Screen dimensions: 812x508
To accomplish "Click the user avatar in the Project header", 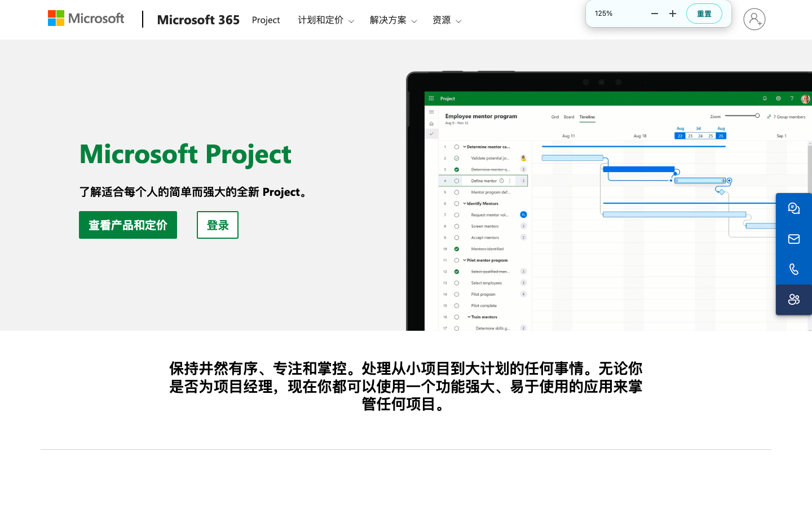I will pyautogui.click(x=805, y=99).
